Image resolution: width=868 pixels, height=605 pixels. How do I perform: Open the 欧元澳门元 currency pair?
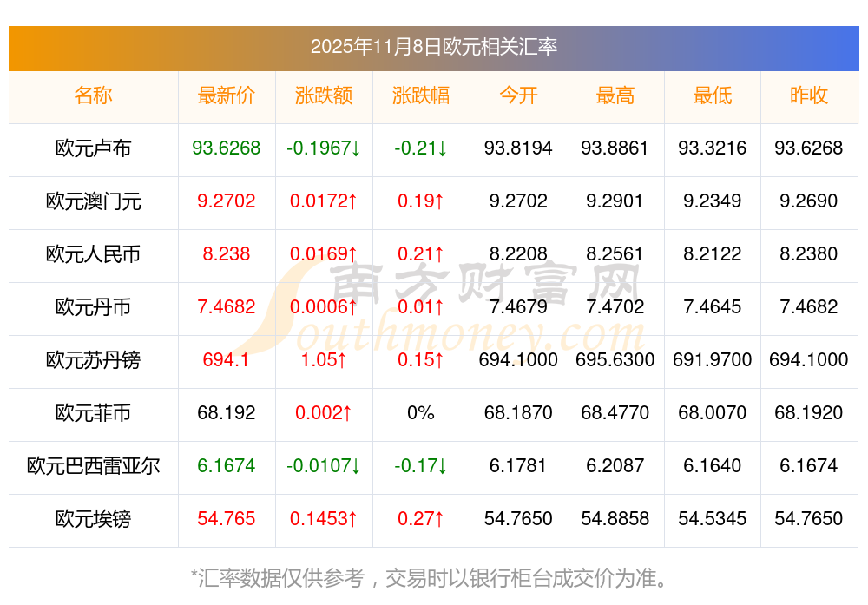pos(93,201)
